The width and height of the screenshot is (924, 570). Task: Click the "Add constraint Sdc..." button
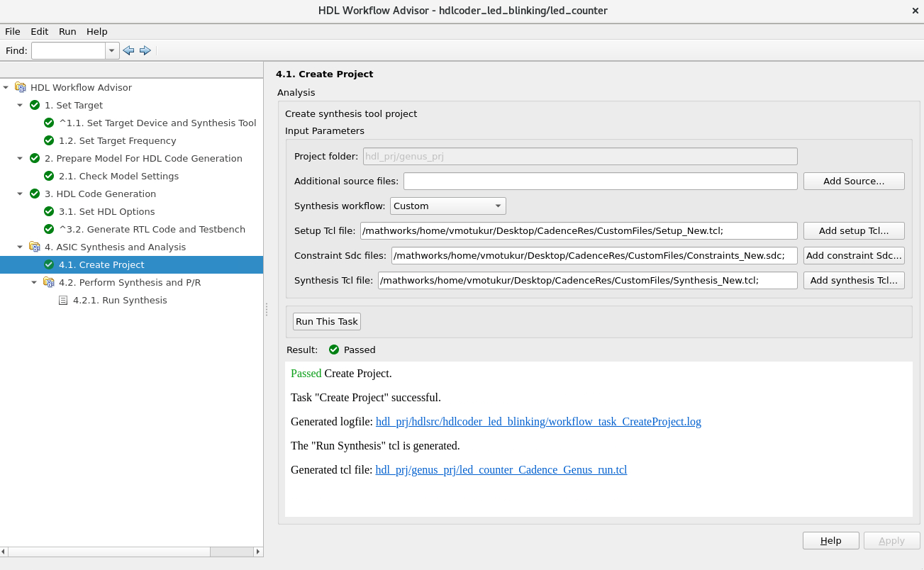click(854, 255)
